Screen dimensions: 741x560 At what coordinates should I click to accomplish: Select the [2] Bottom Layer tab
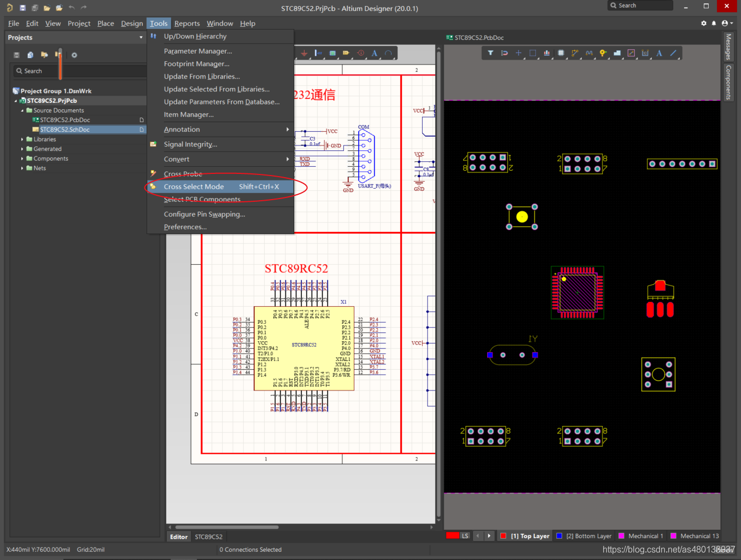click(x=584, y=536)
